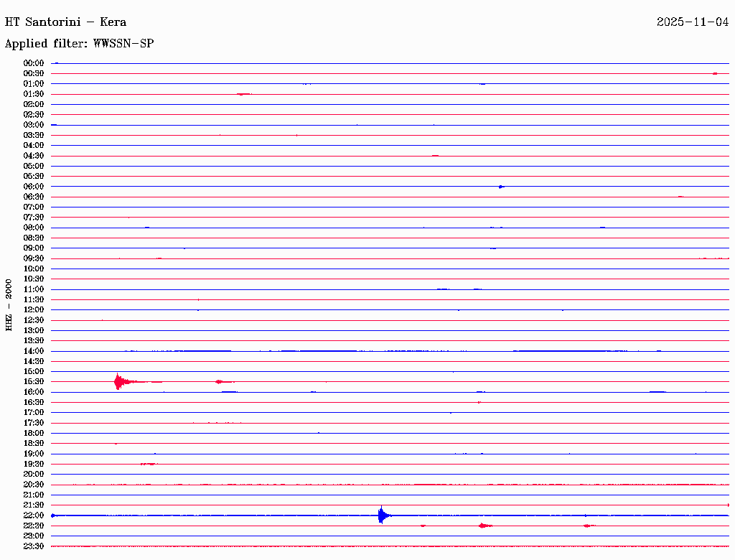Click the blue event blip on the 06:00 trace

point(501,187)
